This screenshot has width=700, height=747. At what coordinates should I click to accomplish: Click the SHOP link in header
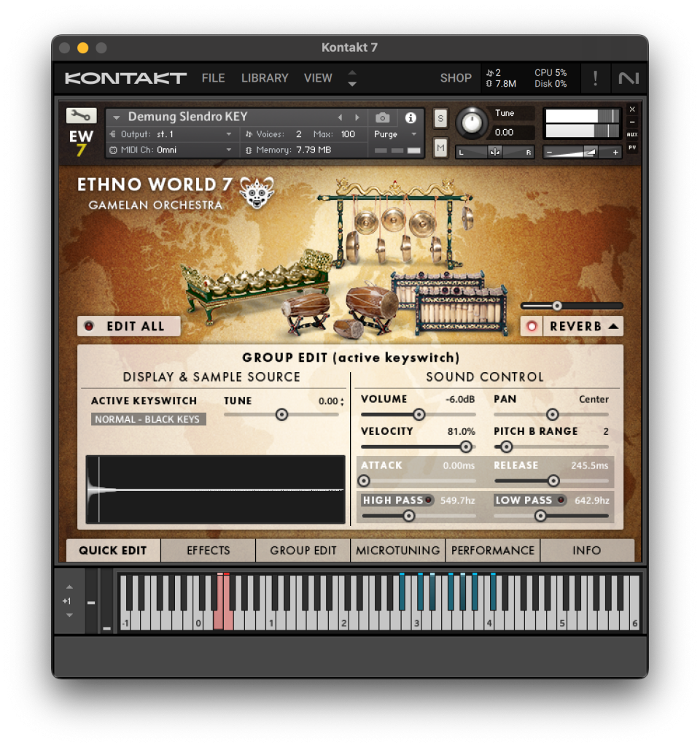(456, 78)
